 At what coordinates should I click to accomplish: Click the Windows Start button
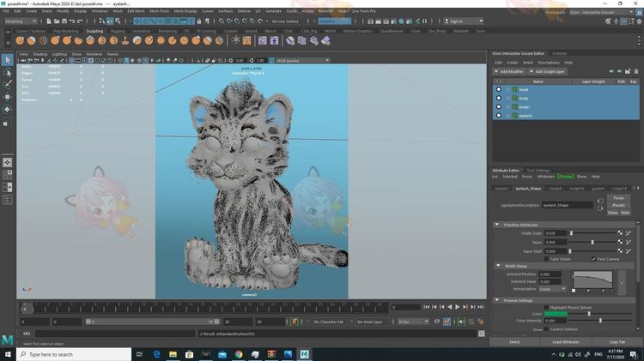click(8, 354)
